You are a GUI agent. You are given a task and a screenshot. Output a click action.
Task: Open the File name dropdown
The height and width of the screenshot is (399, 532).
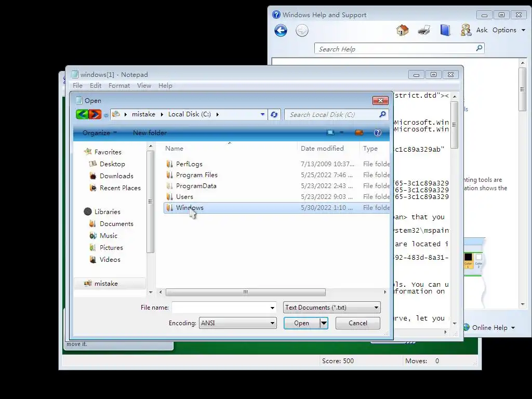[x=272, y=308]
